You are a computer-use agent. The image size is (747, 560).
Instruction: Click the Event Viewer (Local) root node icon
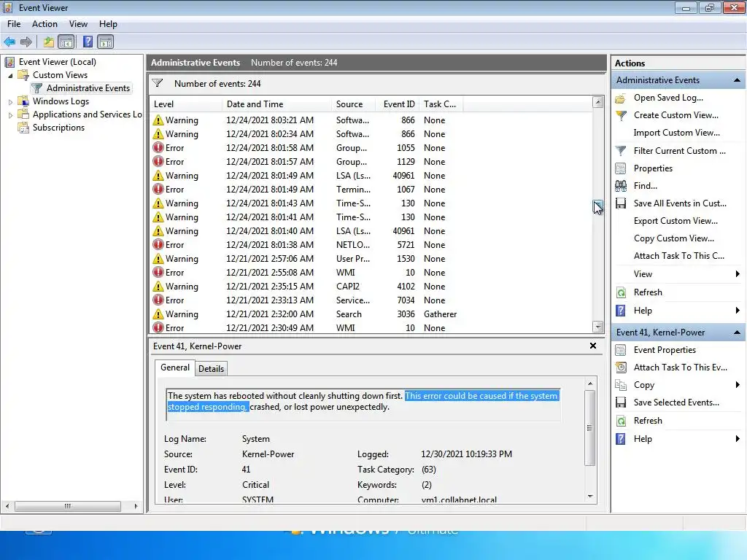pyautogui.click(x=9, y=62)
